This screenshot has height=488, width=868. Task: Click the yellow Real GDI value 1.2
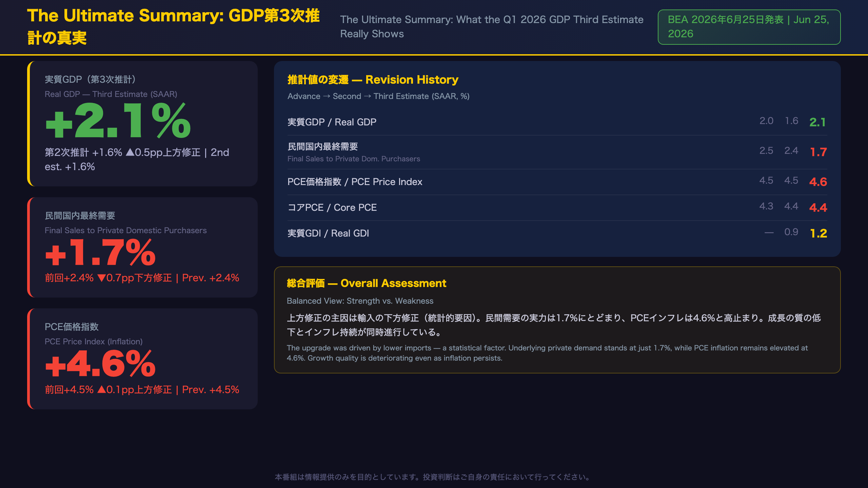tap(818, 233)
